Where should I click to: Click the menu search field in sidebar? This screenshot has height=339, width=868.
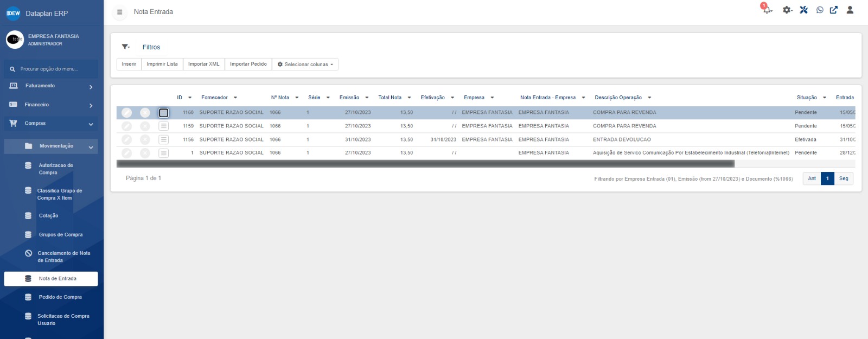[x=51, y=69]
